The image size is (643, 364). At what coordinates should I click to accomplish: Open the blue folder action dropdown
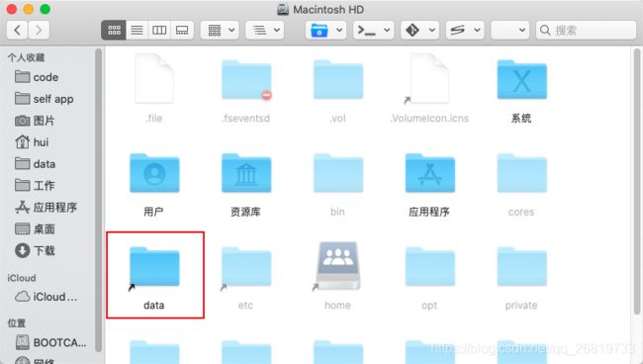point(326,31)
